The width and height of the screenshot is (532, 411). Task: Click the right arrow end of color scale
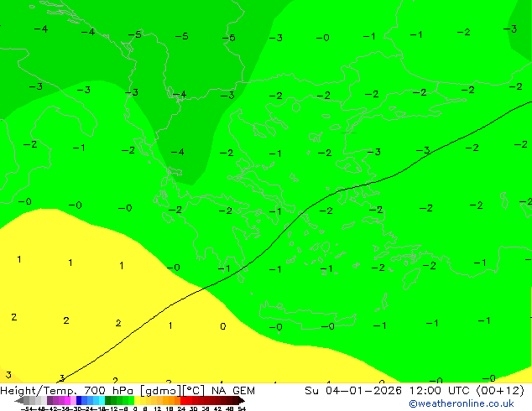(242, 401)
